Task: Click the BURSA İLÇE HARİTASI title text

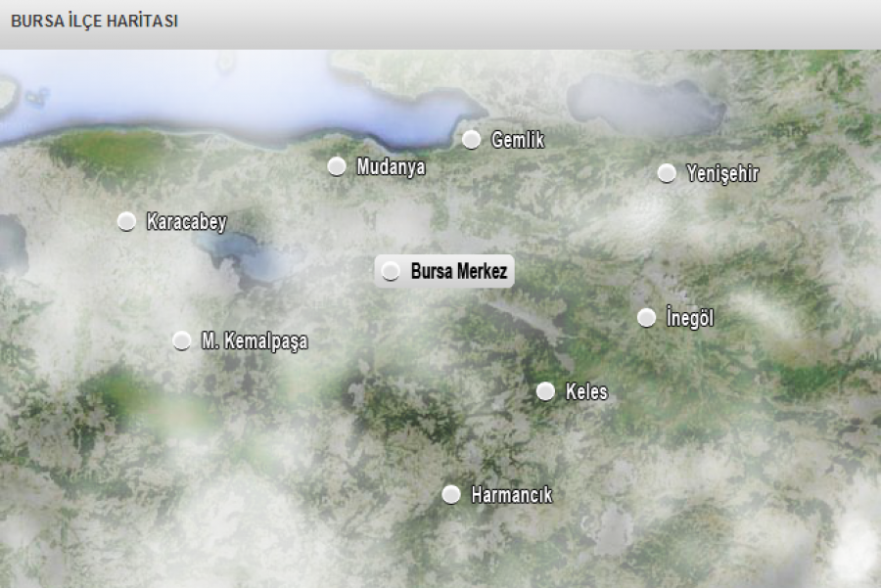Action: pyautogui.click(x=94, y=21)
